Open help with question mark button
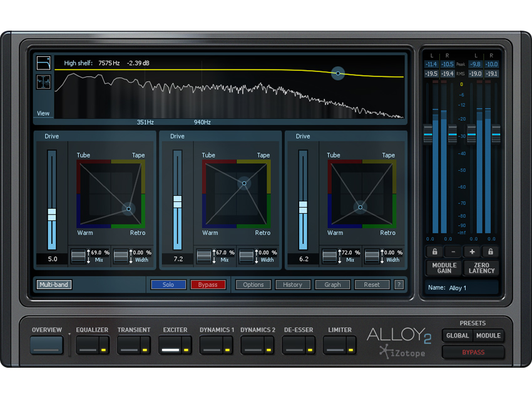 pos(399,285)
